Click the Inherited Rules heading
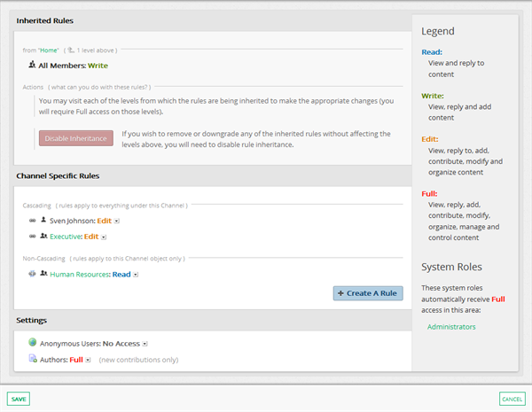The image size is (532, 412). pyautogui.click(x=45, y=20)
